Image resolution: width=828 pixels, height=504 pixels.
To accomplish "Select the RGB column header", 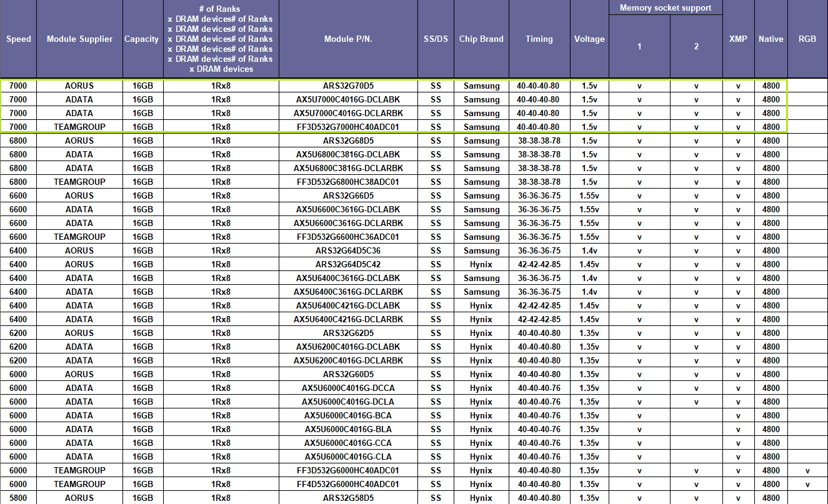I will tap(807, 39).
